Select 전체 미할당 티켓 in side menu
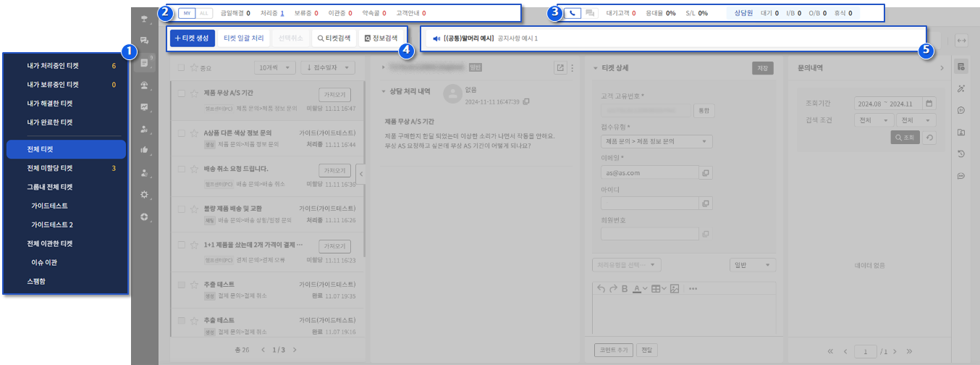The width and height of the screenshot is (980, 365). click(50, 169)
